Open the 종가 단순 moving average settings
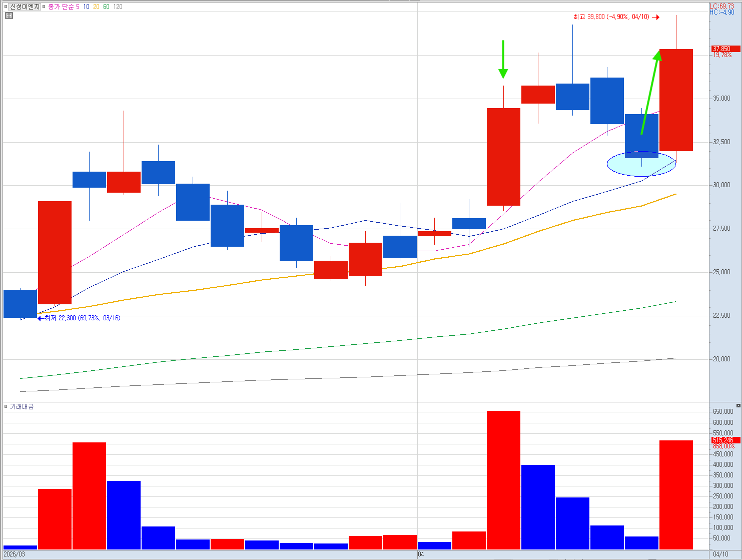This screenshot has height=560, width=742. click(61, 7)
